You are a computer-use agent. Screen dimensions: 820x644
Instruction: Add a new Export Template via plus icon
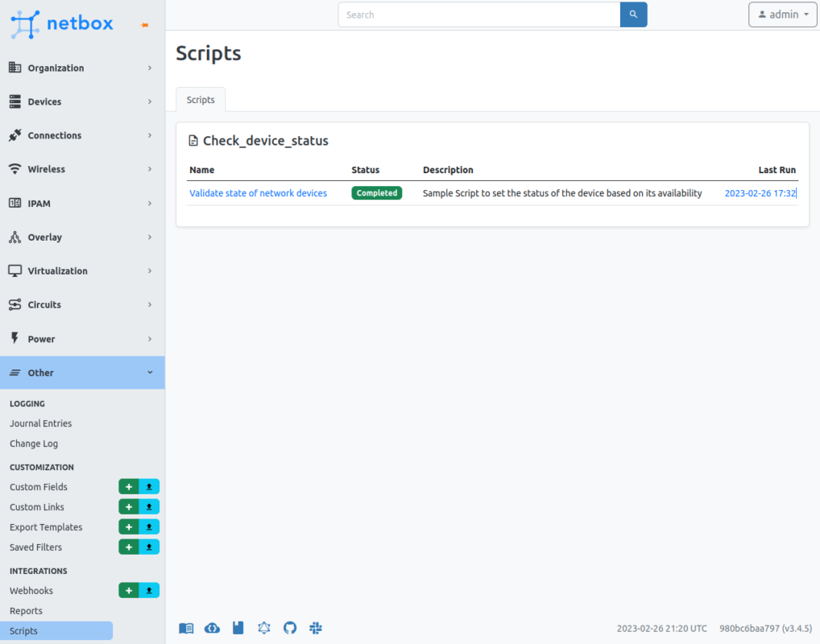(x=128, y=526)
